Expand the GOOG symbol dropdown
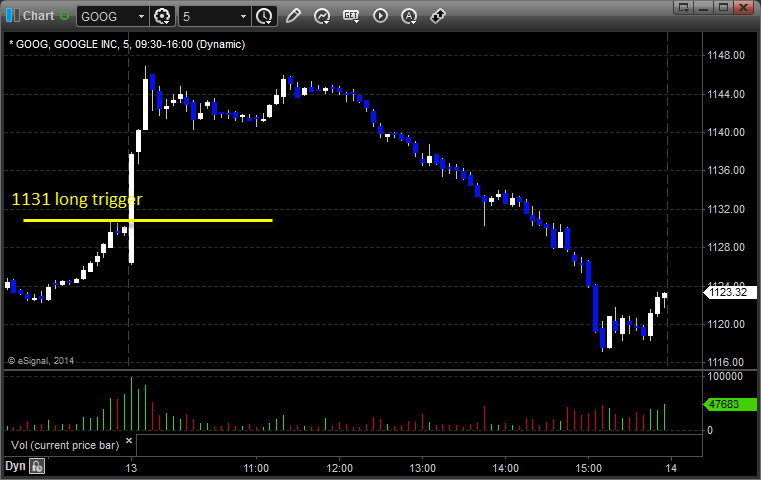Viewport: 761px width, 480px height. (x=141, y=17)
